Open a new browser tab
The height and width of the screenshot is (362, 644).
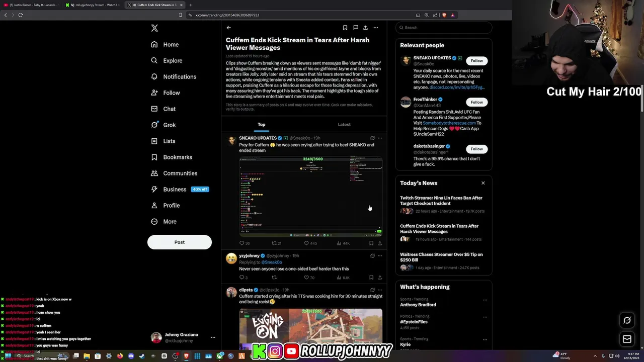click(191, 5)
